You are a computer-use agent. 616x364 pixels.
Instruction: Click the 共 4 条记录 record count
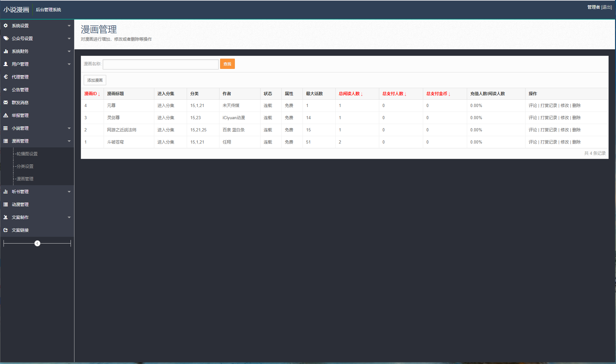pos(595,153)
